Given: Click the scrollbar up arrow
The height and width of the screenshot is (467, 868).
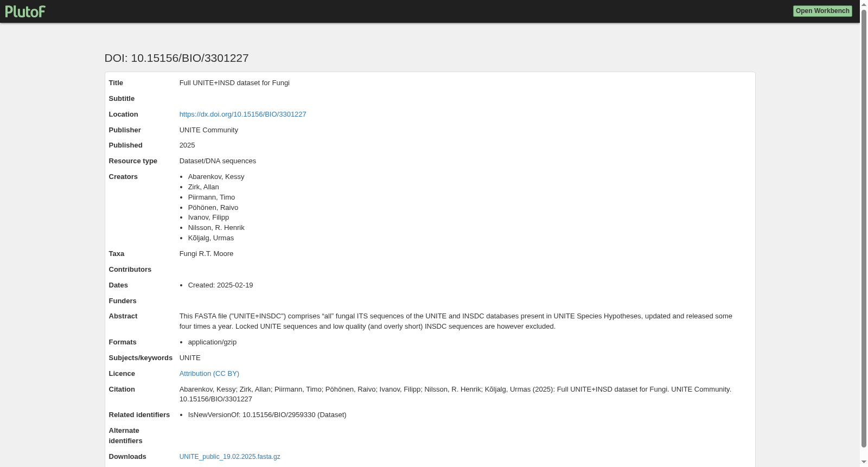Looking at the screenshot, I should pyautogui.click(x=864, y=4).
